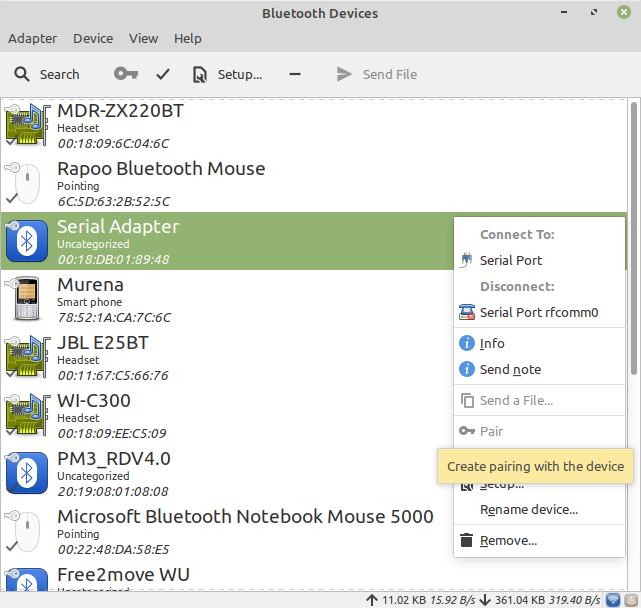Click the Setup wizard icon in toolbar
641x608 pixels.
click(x=199, y=75)
